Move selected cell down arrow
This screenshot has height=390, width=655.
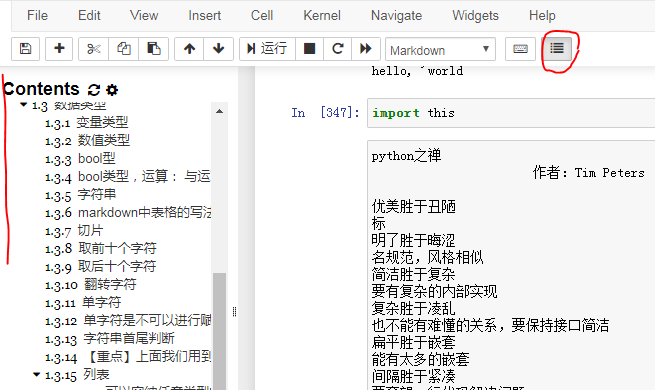coord(218,49)
